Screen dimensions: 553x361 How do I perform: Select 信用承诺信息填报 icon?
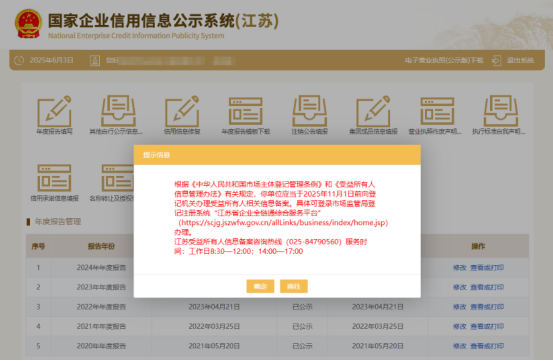tap(54, 178)
